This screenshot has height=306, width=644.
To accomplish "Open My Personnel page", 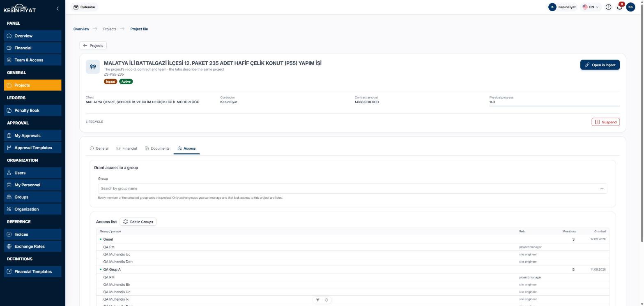I will 32,185.
